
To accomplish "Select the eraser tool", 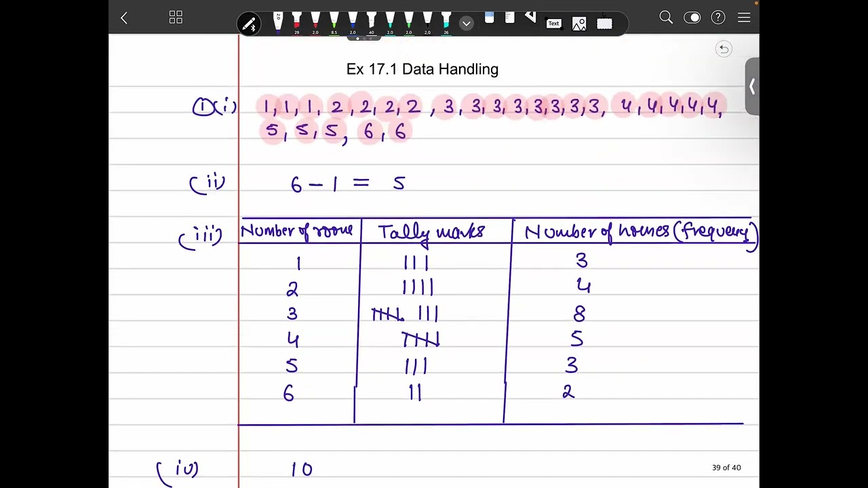I will coord(490,18).
